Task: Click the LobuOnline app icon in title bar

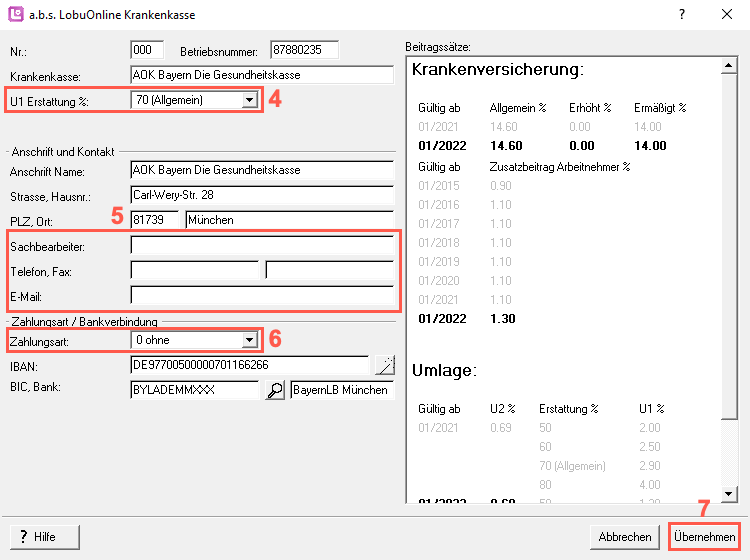Action: [17, 15]
